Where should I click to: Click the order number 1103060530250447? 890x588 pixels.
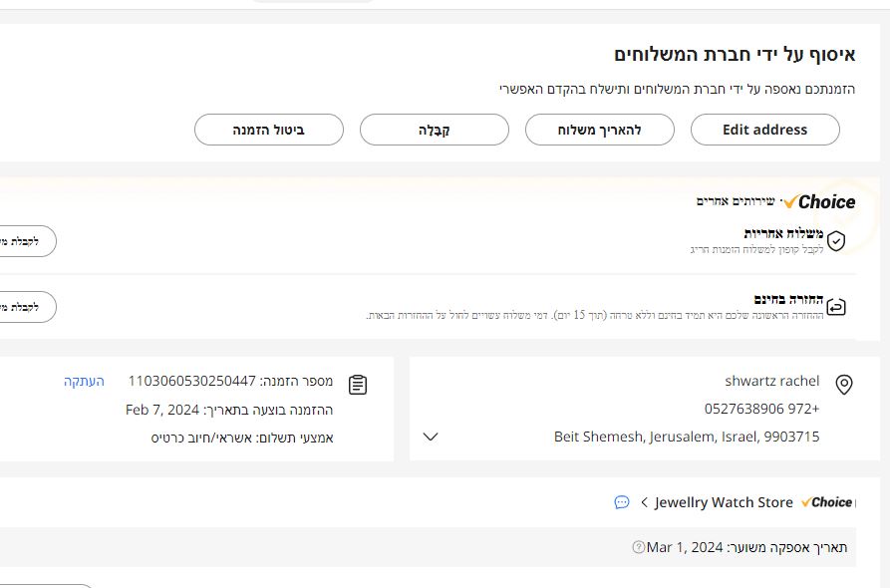coord(192,382)
